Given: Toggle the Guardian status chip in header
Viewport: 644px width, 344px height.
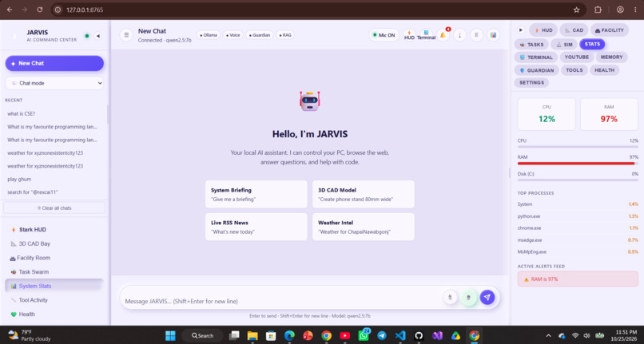Looking at the screenshot, I should click(260, 35).
